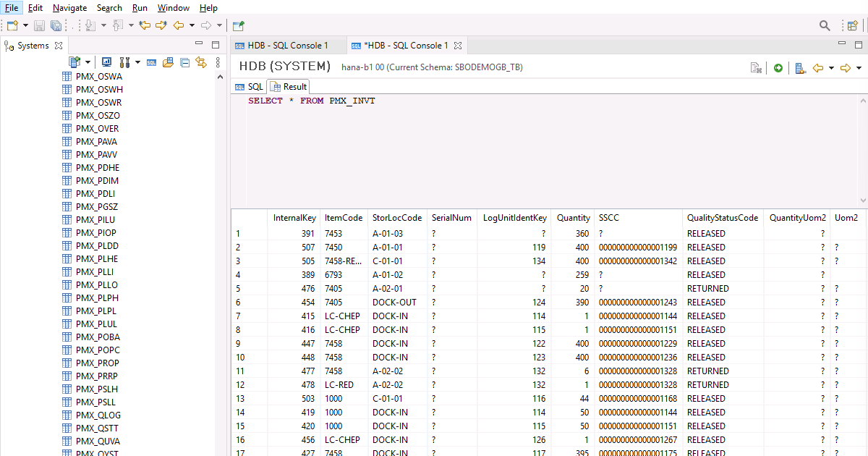
Task: Click the choose connection server icon
Action: tap(800, 68)
